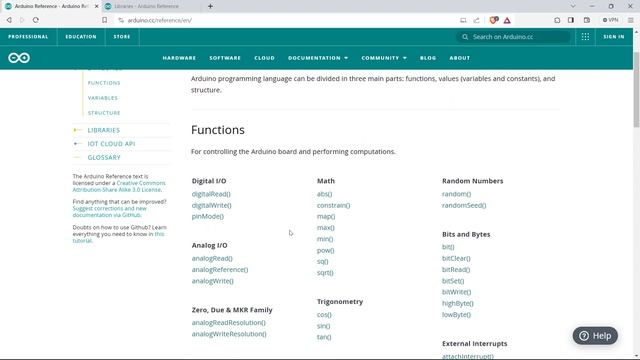Reload the page with the refresh icon
This screenshot has width=640, height=360.
36,20
